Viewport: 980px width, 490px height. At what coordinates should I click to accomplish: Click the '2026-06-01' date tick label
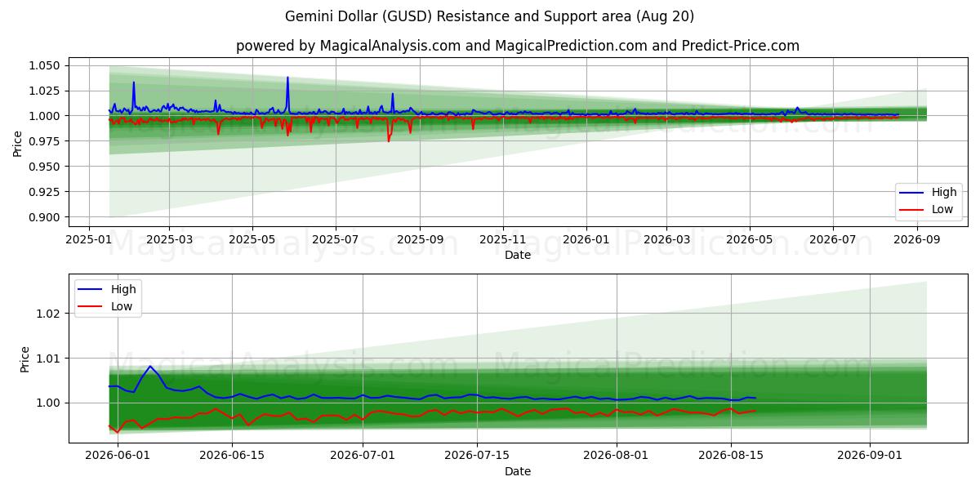coord(118,456)
